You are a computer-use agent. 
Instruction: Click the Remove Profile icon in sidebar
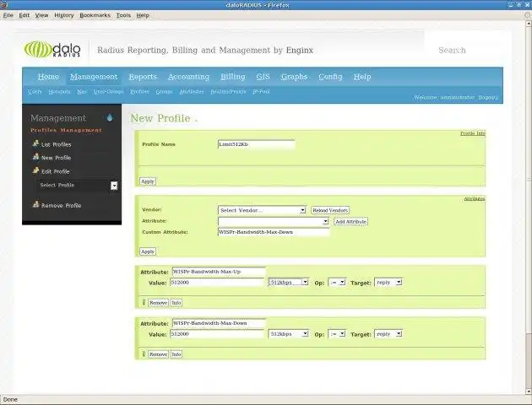click(35, 205)
